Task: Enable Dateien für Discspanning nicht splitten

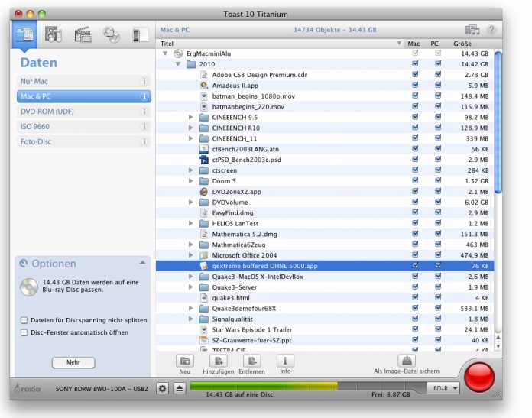Action: (24, 320)
